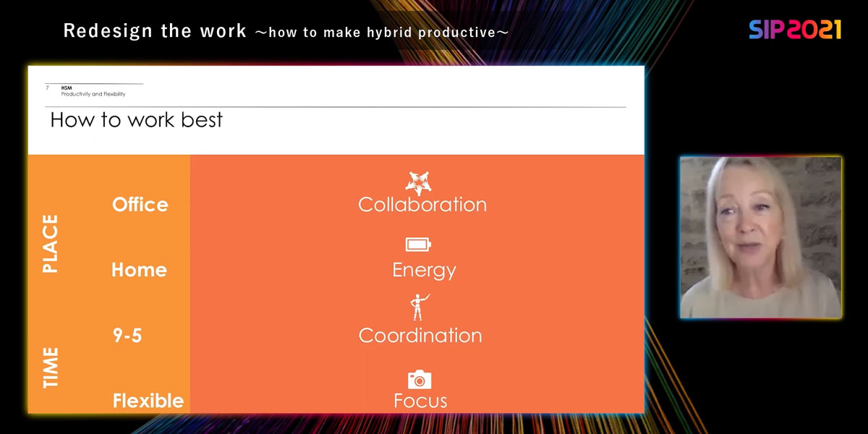Screen dimensions: 868x434
Task: Click the battery icon above Energy
Action: (419, 244)
